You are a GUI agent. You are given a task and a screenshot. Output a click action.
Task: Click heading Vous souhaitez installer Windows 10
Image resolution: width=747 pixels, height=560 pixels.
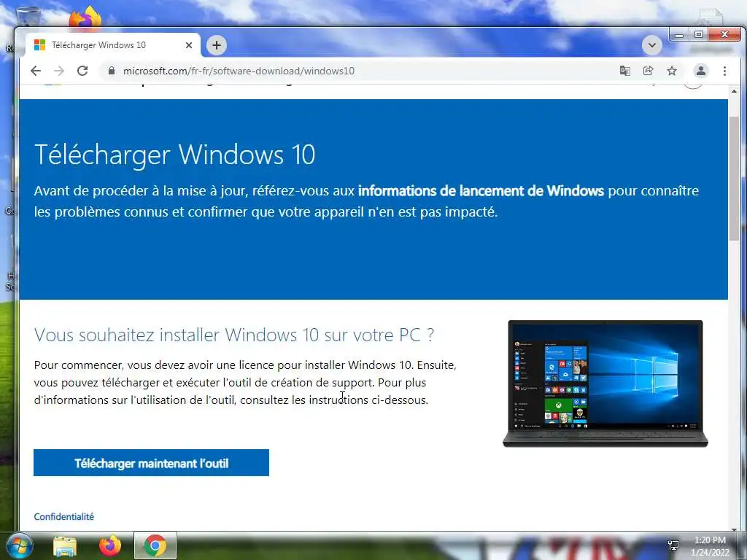(x=234, y=335)
